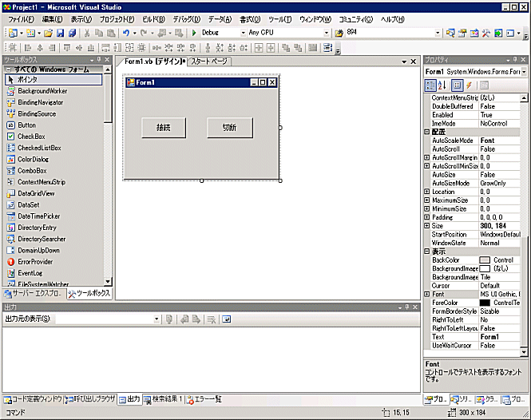Screen dimensions: 531x420
Task: Open the デバッグ(D) menu
Action: [x=187, y=20]
